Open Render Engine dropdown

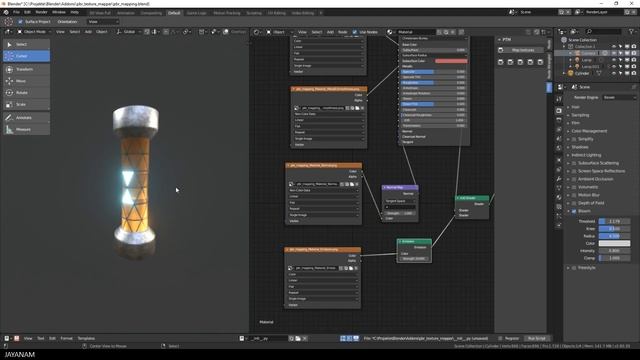coord(619,98)
